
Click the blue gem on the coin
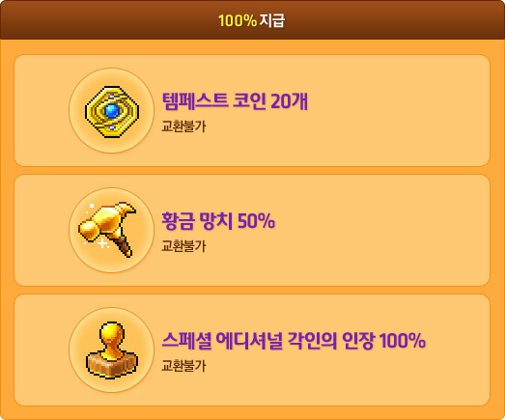tap(112, 111)
